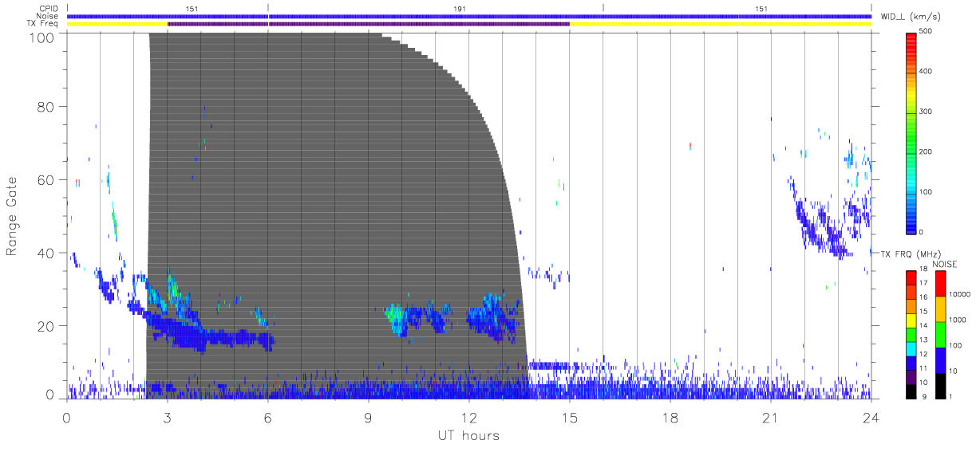The image size is (980, 452).
Task: Click the 10000 tick on NOISE scale
Action: [x=960, y=294]
